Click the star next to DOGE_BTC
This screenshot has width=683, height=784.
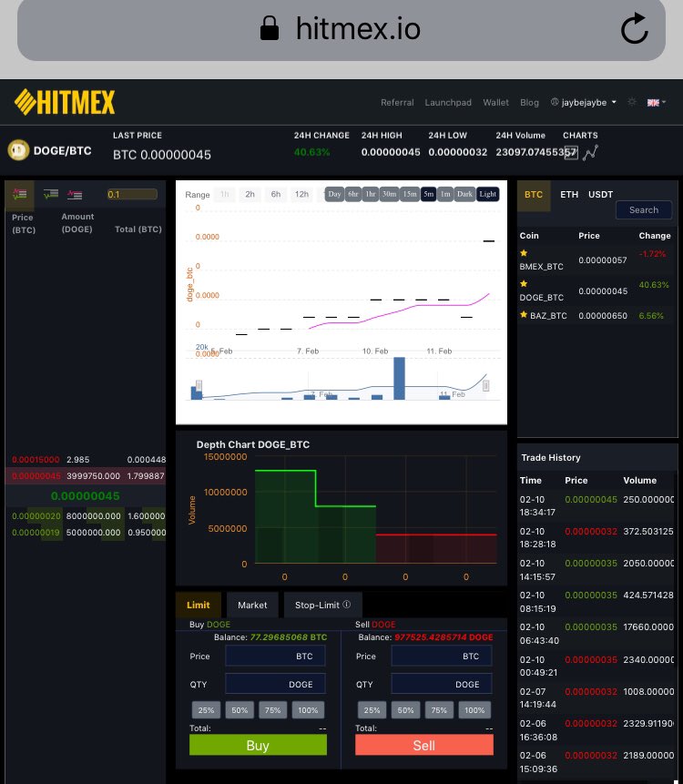[524, 283]
